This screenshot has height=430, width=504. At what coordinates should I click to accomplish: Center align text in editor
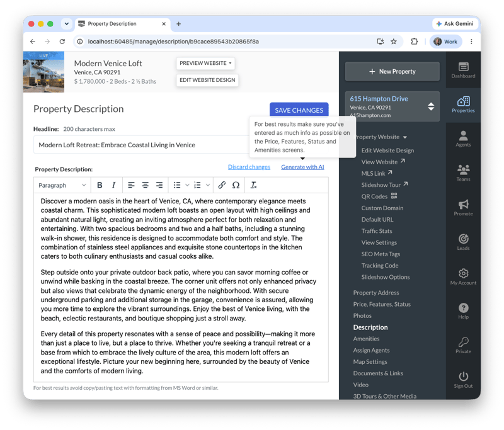[146, 185]
